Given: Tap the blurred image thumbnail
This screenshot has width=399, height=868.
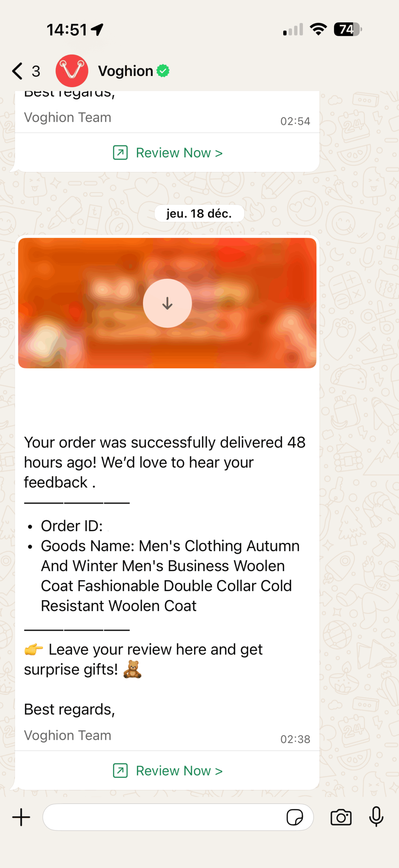Looking at the screenshot, I should tap(167, 303).
